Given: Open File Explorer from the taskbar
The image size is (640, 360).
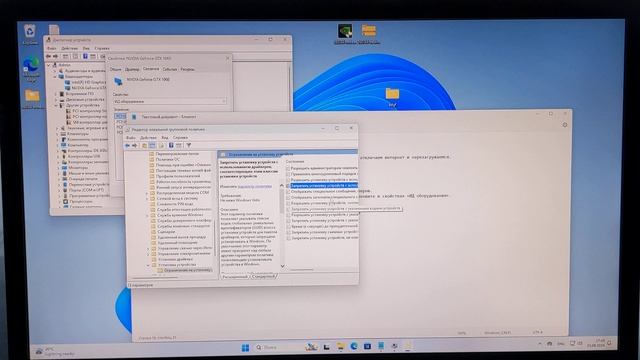Looking at the screenshot, I should click(x=340, y=347).
